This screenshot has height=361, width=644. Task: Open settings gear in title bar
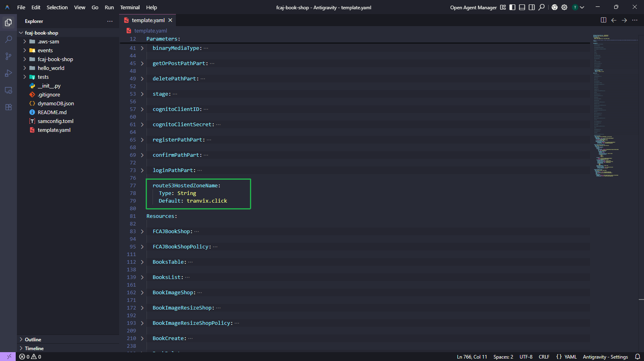pos(564,7)
